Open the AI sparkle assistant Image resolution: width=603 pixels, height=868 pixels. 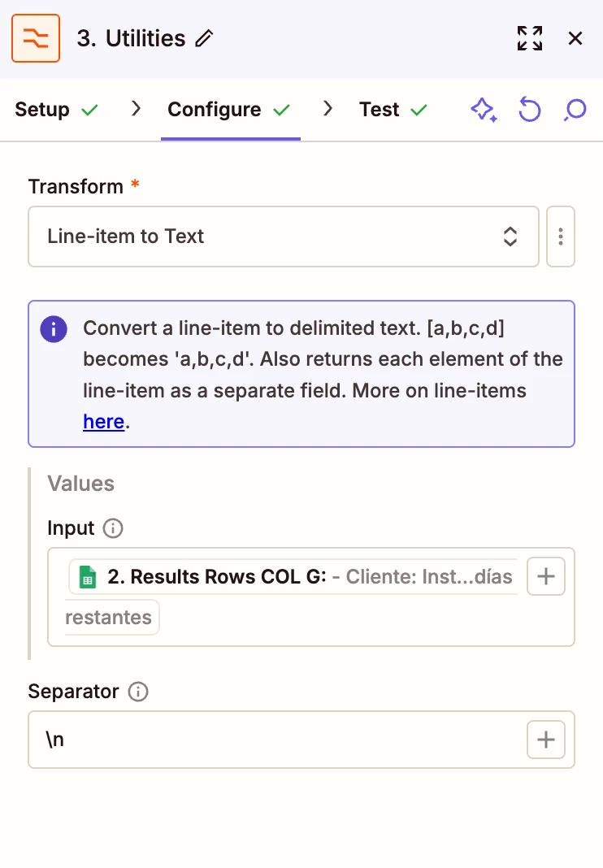[x=484, y=110]
